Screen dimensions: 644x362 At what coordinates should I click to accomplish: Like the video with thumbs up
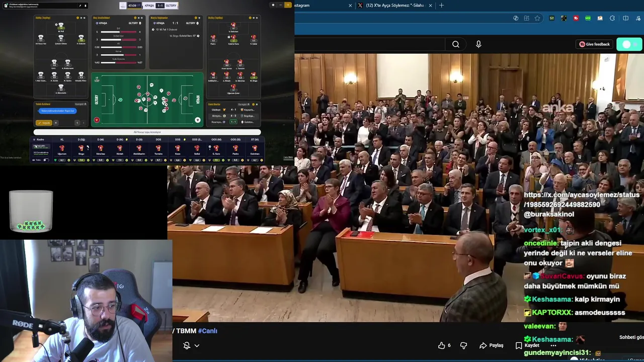pyautogui.click(x=444, y=345)
